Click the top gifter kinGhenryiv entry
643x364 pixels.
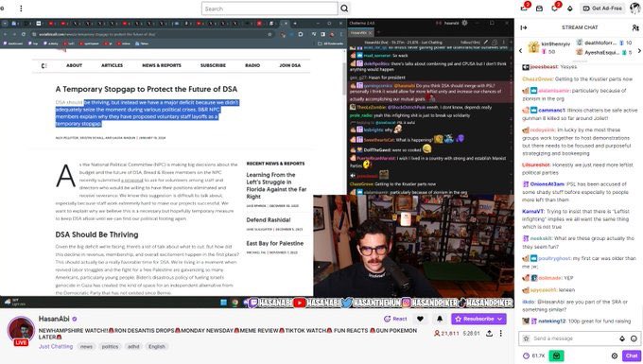click(x=548, y=47)
